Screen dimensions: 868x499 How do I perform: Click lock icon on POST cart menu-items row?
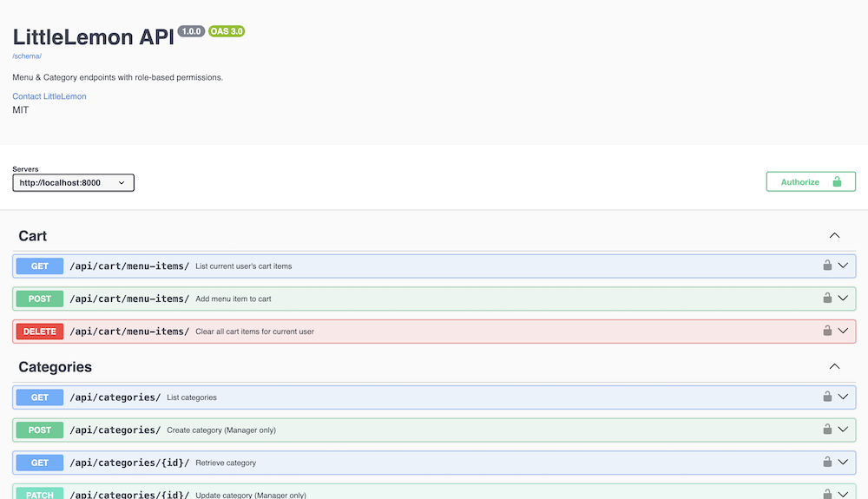pyautogui.click(x=827, y=299)
